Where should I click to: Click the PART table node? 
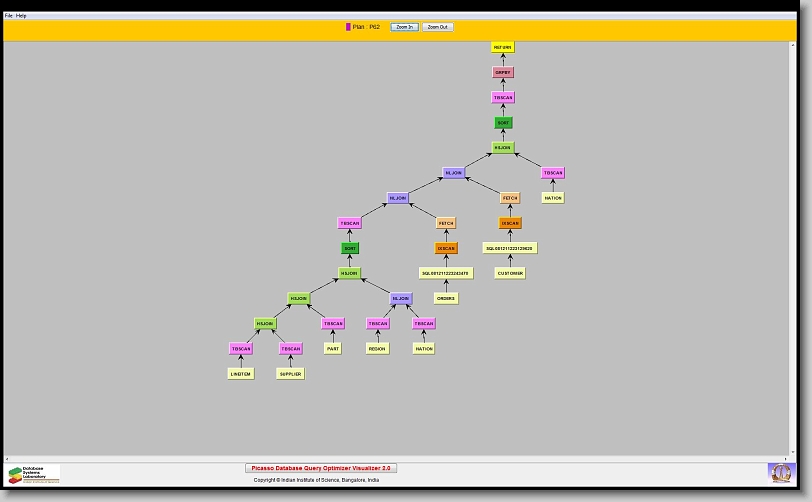(333, 349)
